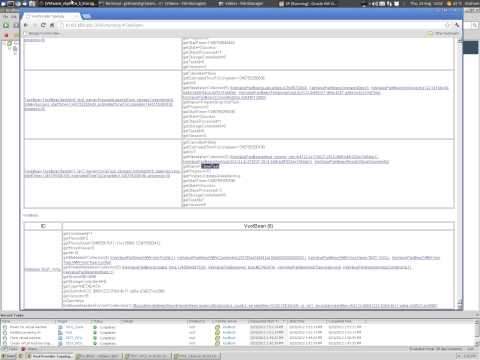Click the scrollbar up arrow of page
The width and height of the screenshot is (480, 360).
[x=460, y=40]
